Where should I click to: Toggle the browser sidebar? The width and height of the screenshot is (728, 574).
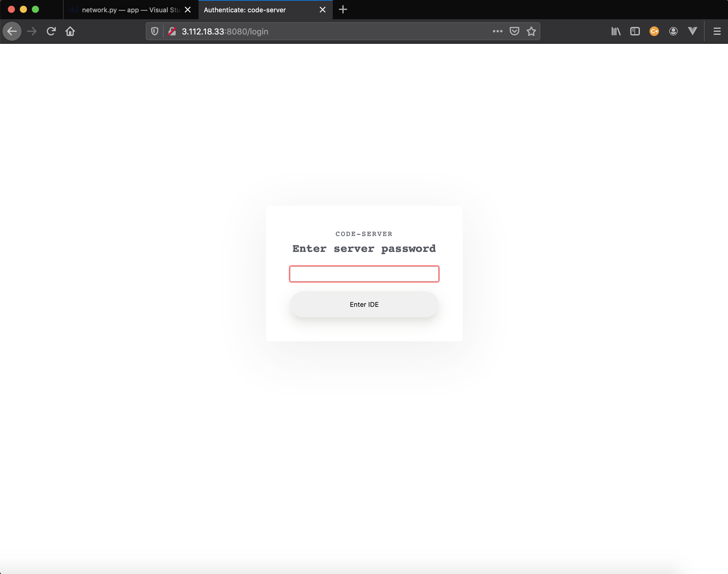635,31
